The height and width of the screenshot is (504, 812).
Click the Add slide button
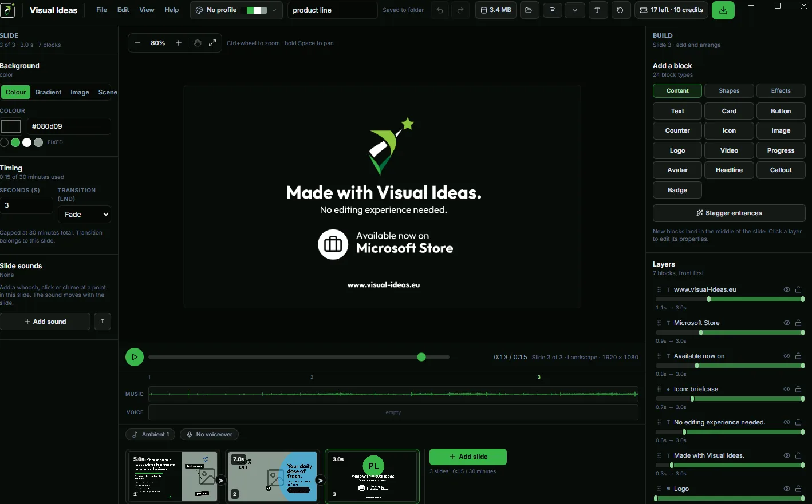click(468, 457)
